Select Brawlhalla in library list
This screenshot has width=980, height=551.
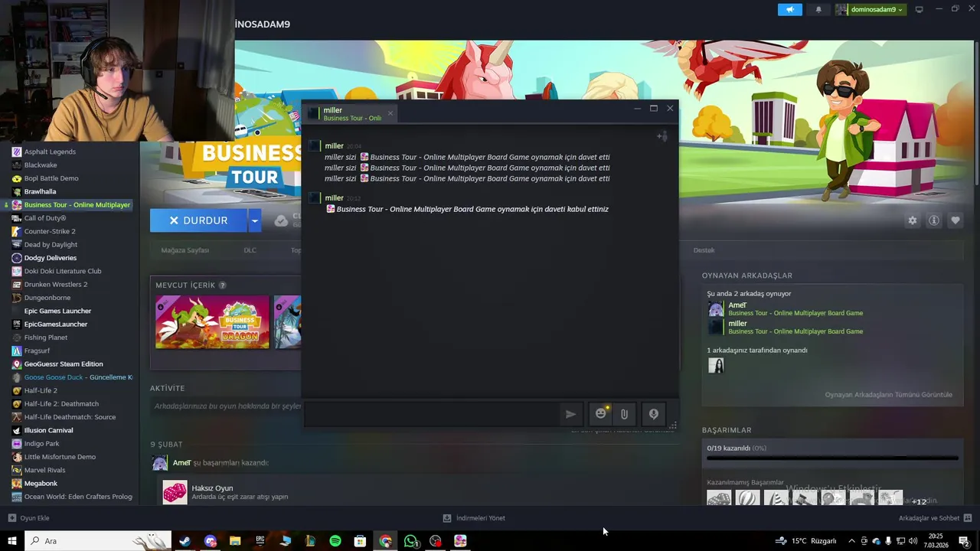click(40, 191)
